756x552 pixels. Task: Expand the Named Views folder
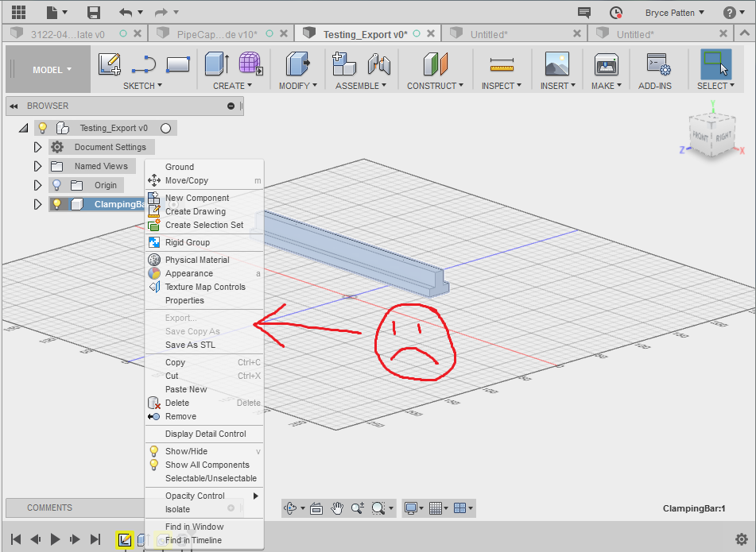(x=37, y=165)
